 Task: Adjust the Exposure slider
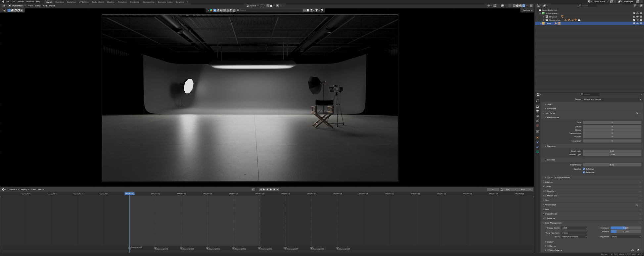(625, 228)
